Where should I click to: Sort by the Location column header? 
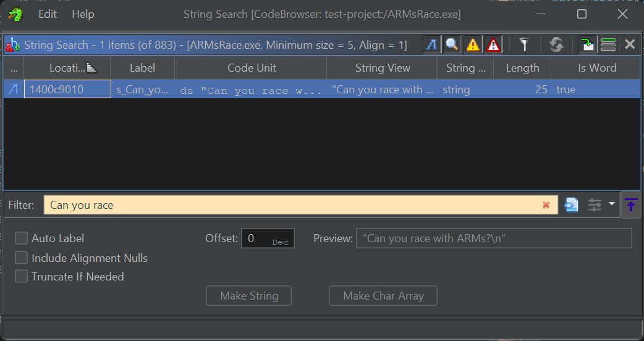tap(67, 68)
